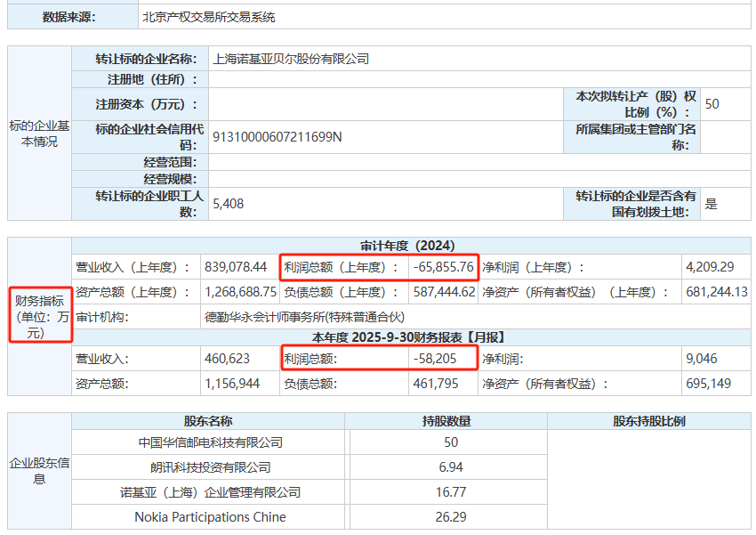Click the 经营范围 label
The height and width of the screenshot is (535, 756).
[170, 162]
